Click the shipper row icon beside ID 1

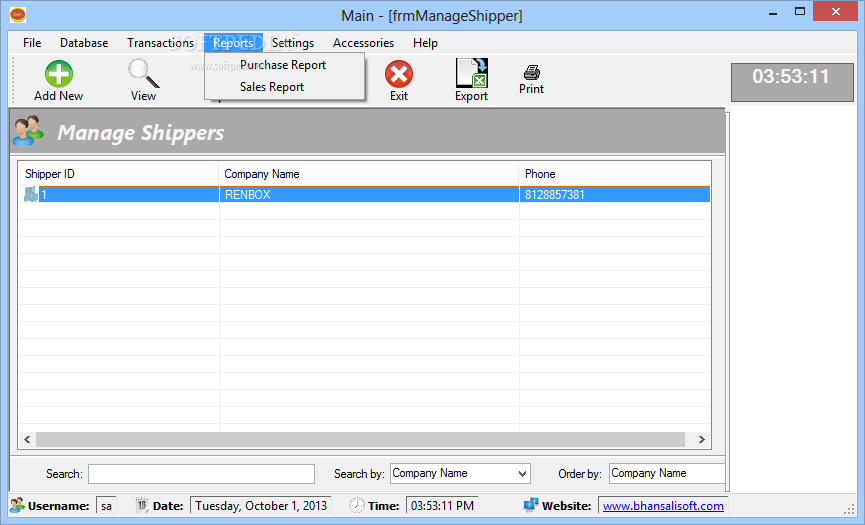pyautogui.click(x=31, y=194)
